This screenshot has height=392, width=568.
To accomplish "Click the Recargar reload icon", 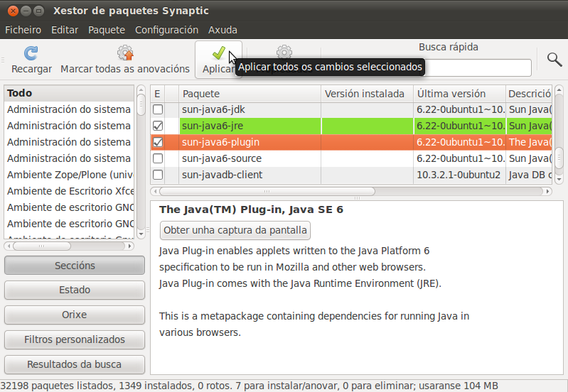I will [31, 53].
